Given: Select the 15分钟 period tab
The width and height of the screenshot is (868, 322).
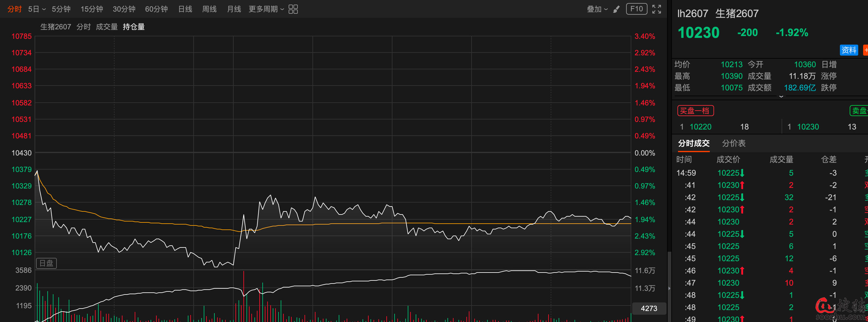Looking at the screenshot, I should (92, 9).
